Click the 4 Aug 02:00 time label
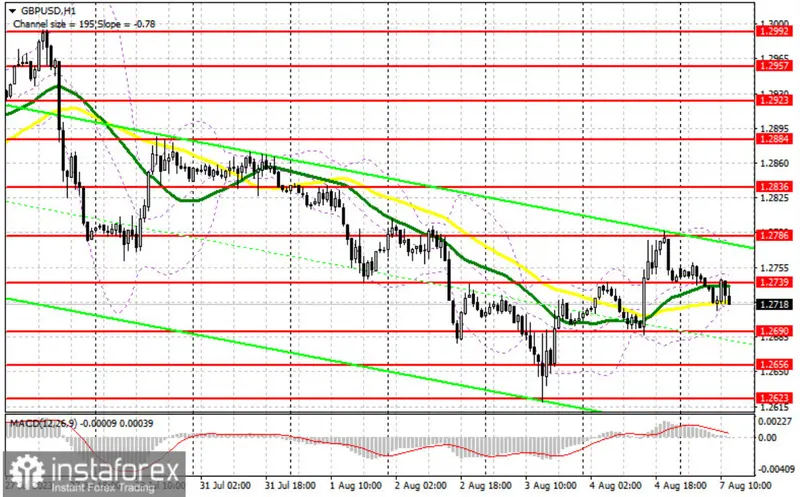This screenshot has width=800, height=497. (x=616, y=485)
